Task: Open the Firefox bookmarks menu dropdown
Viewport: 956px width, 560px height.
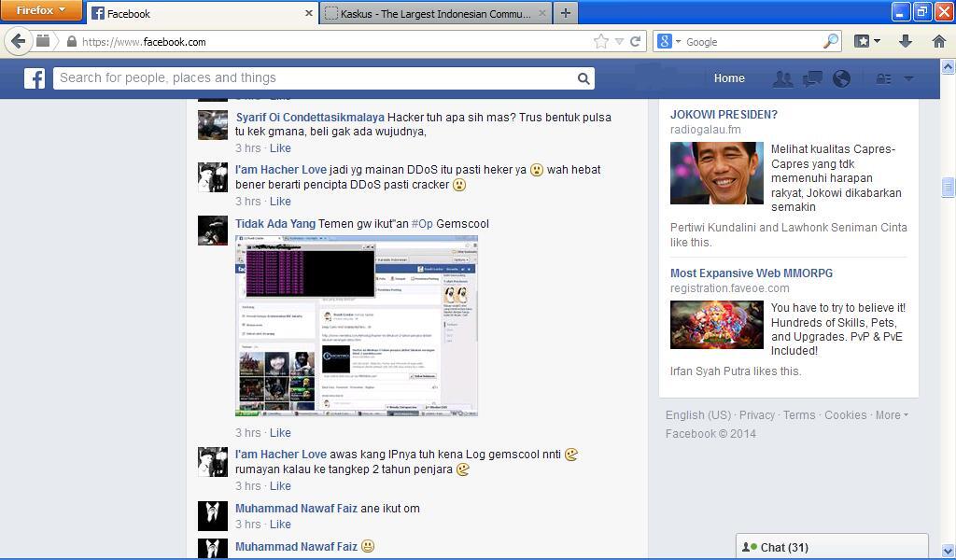Action: point(868,41)
